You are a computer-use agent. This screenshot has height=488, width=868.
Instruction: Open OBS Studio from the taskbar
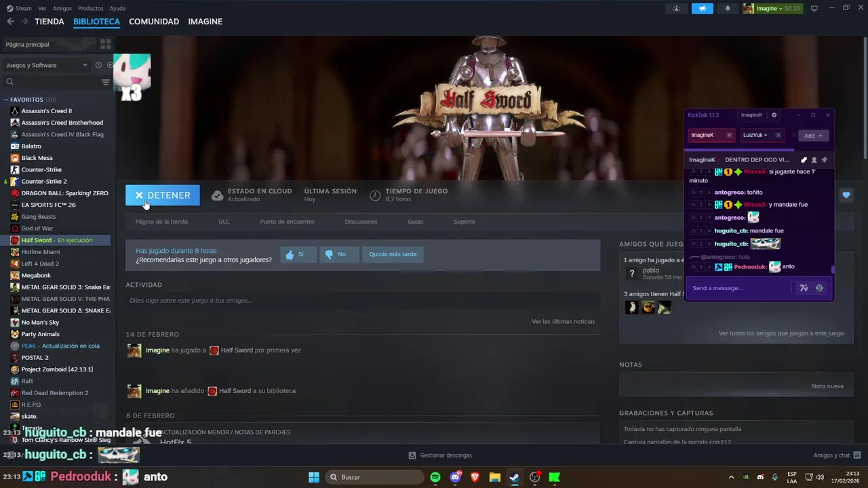click(535, 477)
